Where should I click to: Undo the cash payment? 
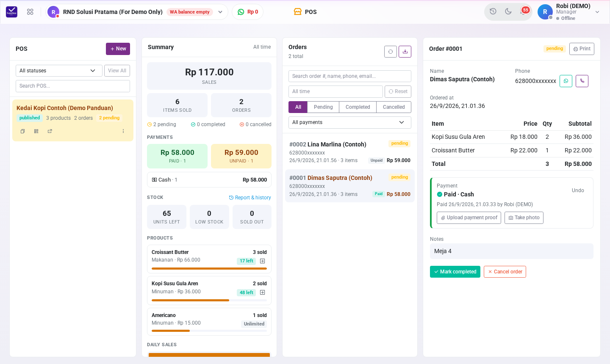tap(578, 190)
